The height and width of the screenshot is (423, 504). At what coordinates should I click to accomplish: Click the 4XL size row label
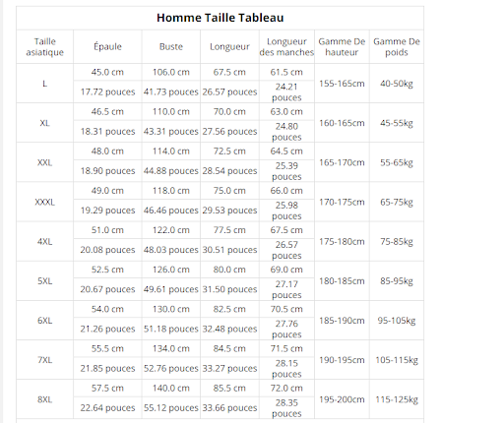(45, 242)
